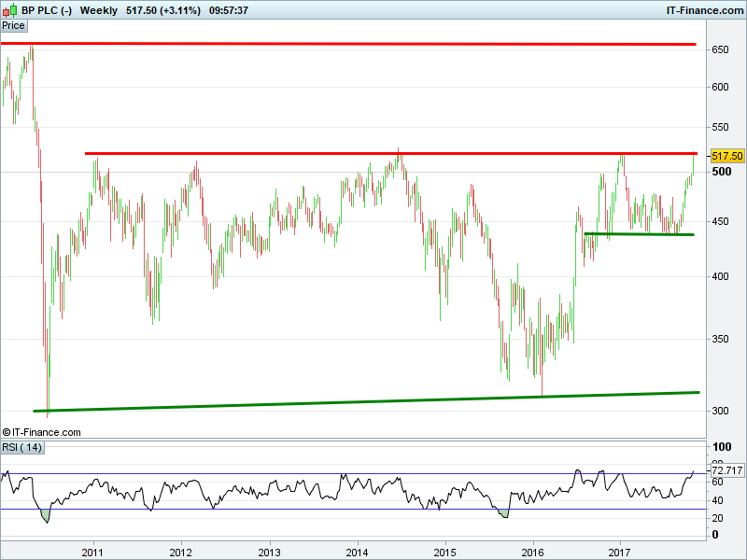Click the bold 500 price axis label
Viewport: 747px width, 560px height.
(722, 172)
